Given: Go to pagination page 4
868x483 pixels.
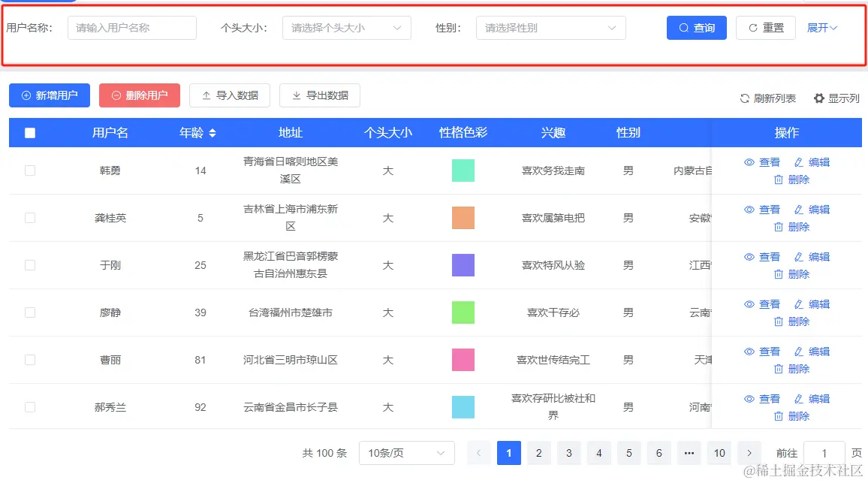Looking at the screenshot, I should [x=599, y=453].
